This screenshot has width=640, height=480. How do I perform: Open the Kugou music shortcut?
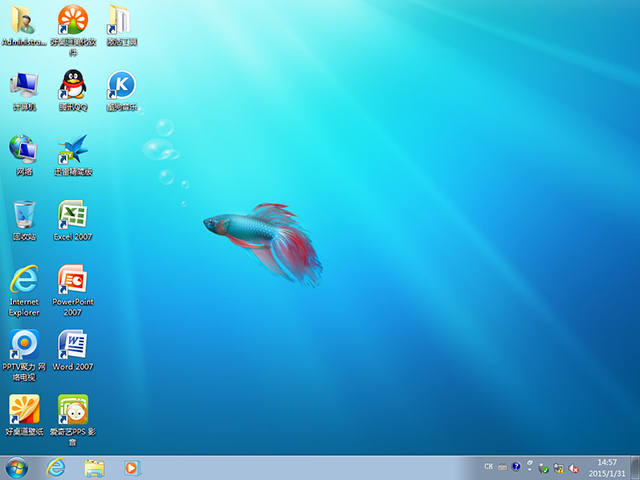point(121,84)
